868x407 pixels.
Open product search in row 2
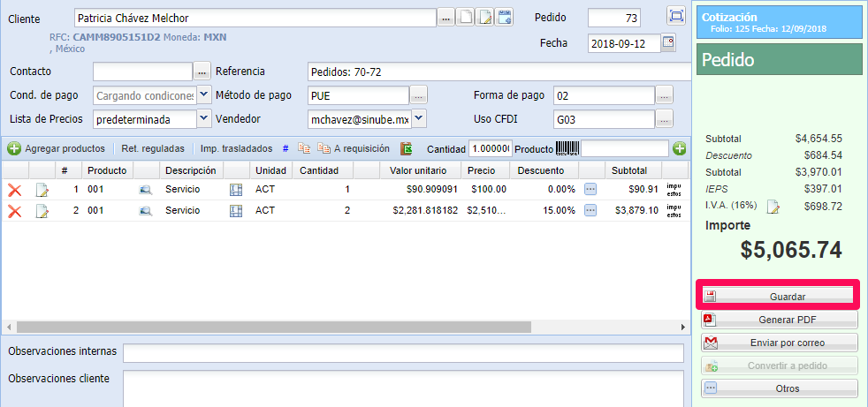tap(146, 211)
